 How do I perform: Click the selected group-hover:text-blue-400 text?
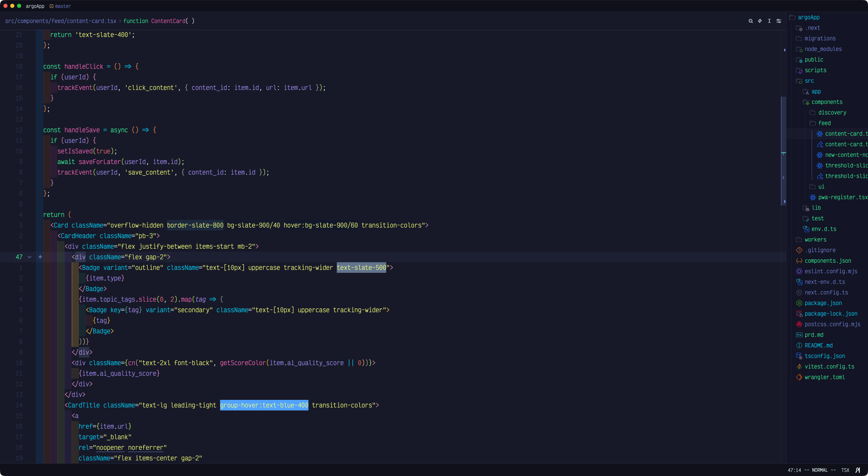click(x=264, y=405)
